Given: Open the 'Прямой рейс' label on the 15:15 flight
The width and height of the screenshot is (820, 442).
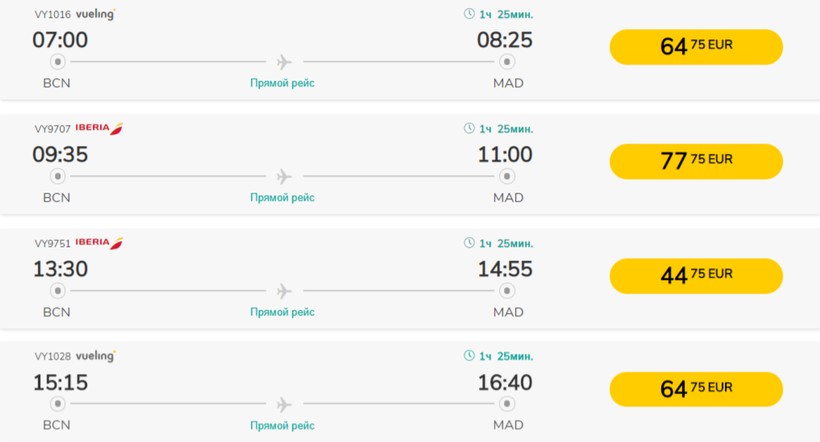Looking at the screenshot, I should click(x=282, y=426).
